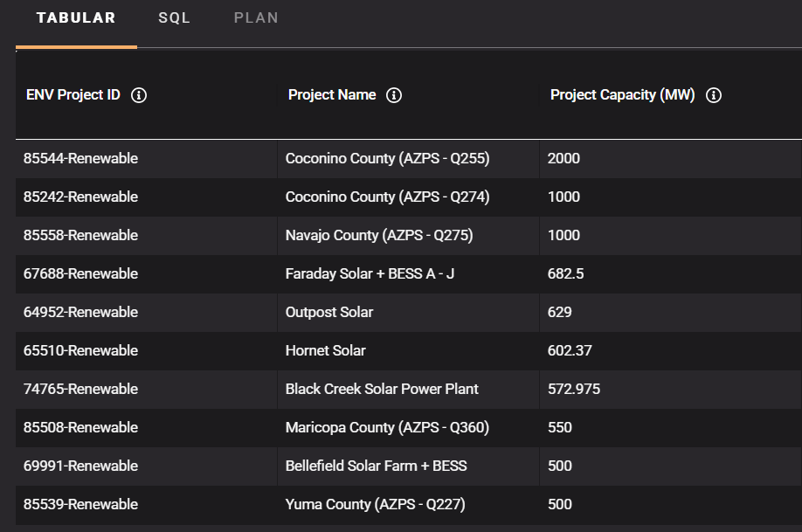Select the 85544-Renewable project ID cell
The image size is (802, 532).
(x=80, y=159)
